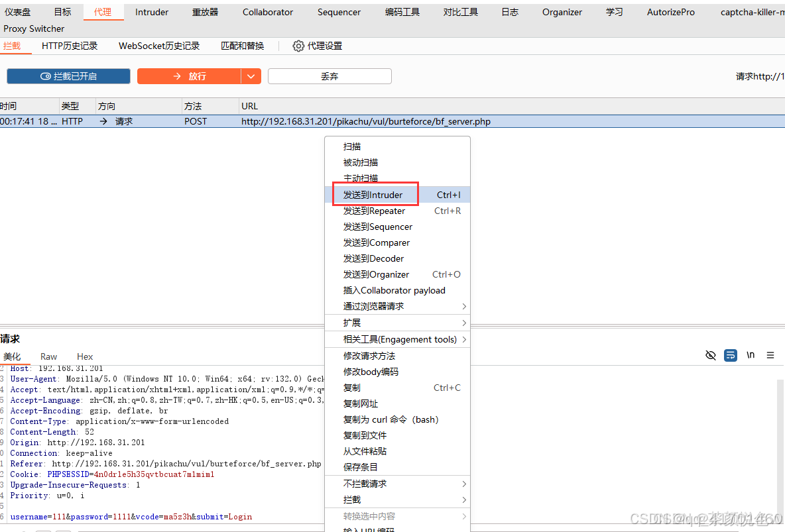This screenshot has width=785, height=532.
Task: Choose 从文件粘贴 in the context menu
Action: tap(398, 451)
